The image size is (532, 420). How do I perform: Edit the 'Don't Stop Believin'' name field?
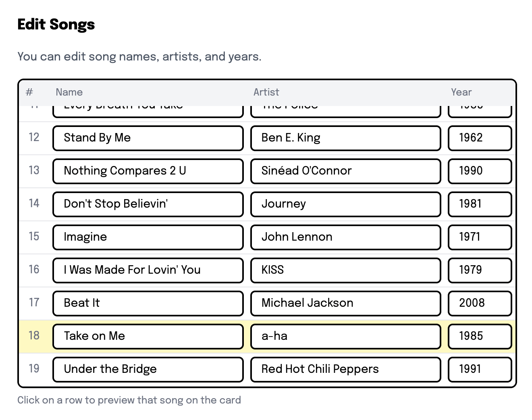point(148,204)
